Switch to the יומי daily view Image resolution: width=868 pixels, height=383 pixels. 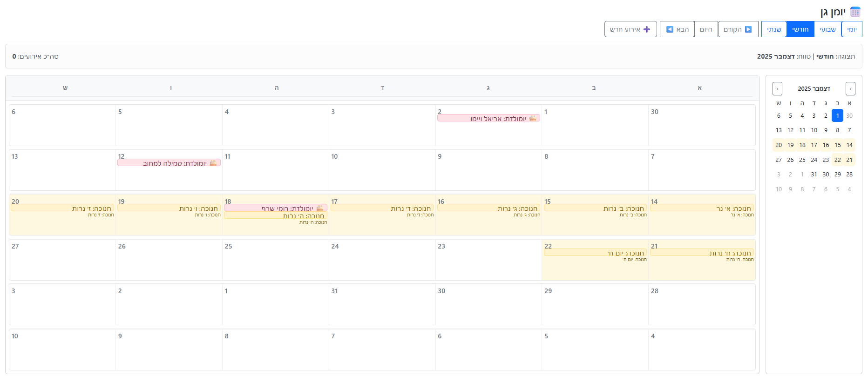coord(852,29)
